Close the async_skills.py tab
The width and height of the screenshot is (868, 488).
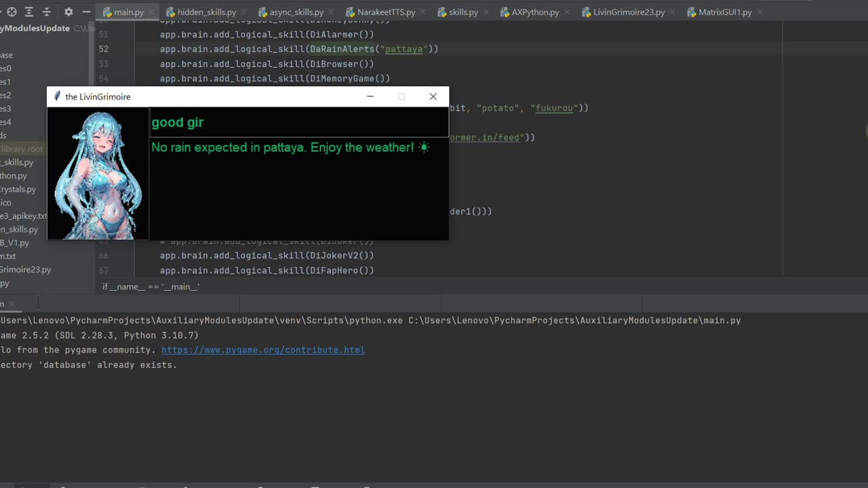332,12
